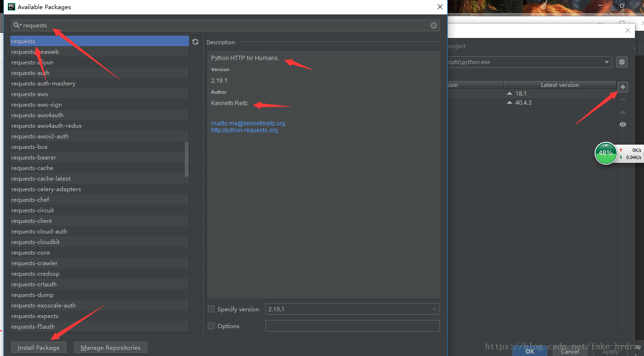
Task: Select the requests-crtauth package
Action: pyautogui.click(x=99, y=284)
